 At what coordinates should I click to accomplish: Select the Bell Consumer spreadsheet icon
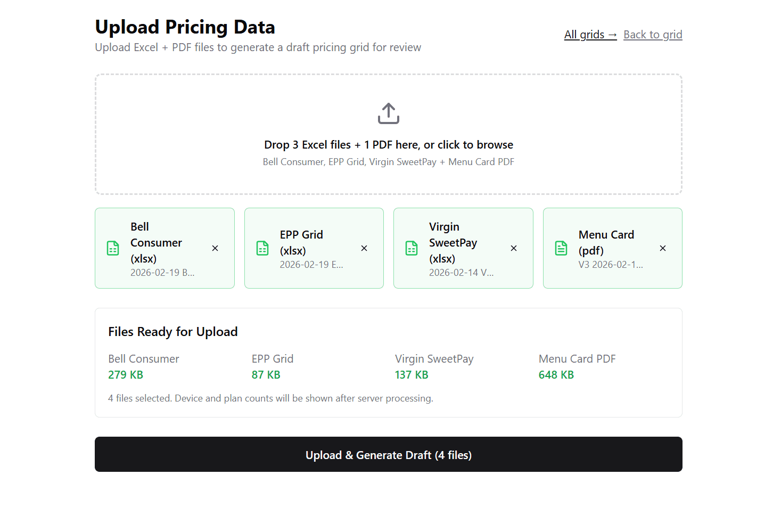pyautogui.click(x=112, y=248)
